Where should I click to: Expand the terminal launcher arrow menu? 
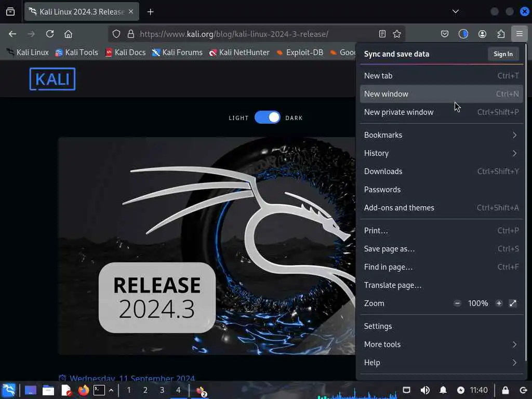coord(111,391)
